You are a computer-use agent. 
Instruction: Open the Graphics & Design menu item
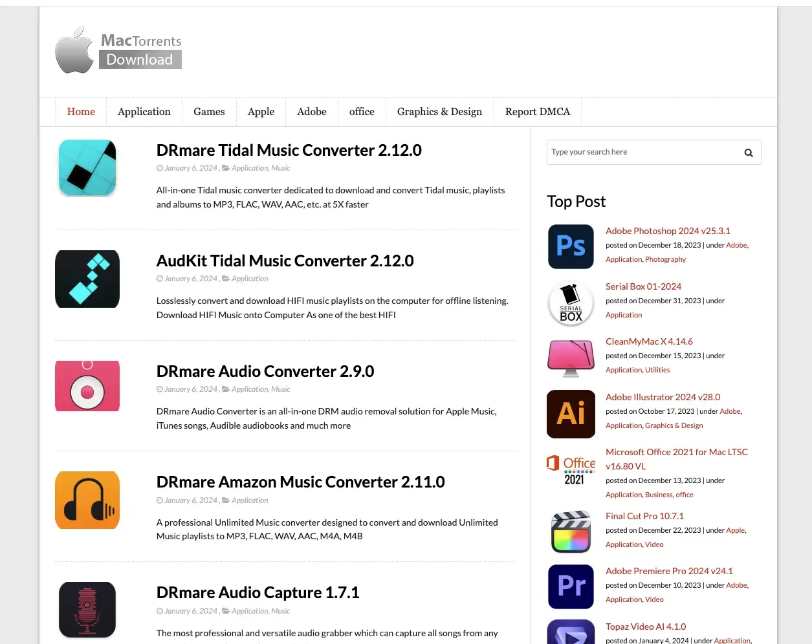click(439, 111)
